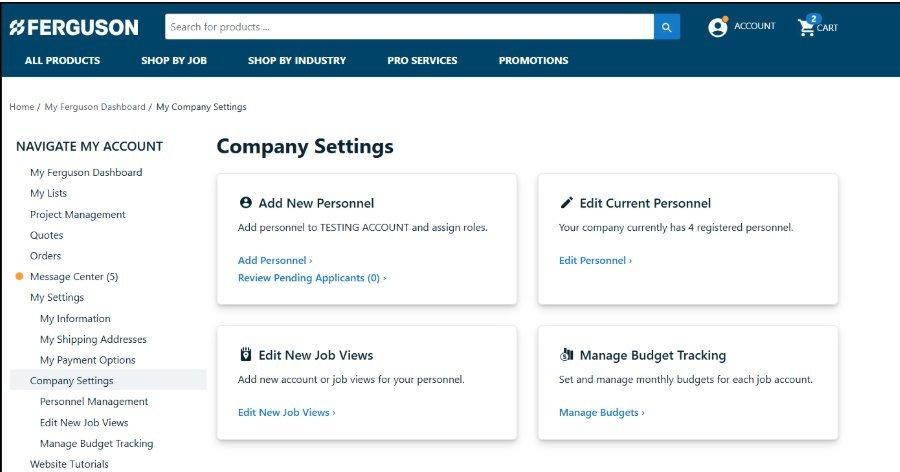Click text 'Your company currently has 4 registered personnel.'

coord(676,228)
